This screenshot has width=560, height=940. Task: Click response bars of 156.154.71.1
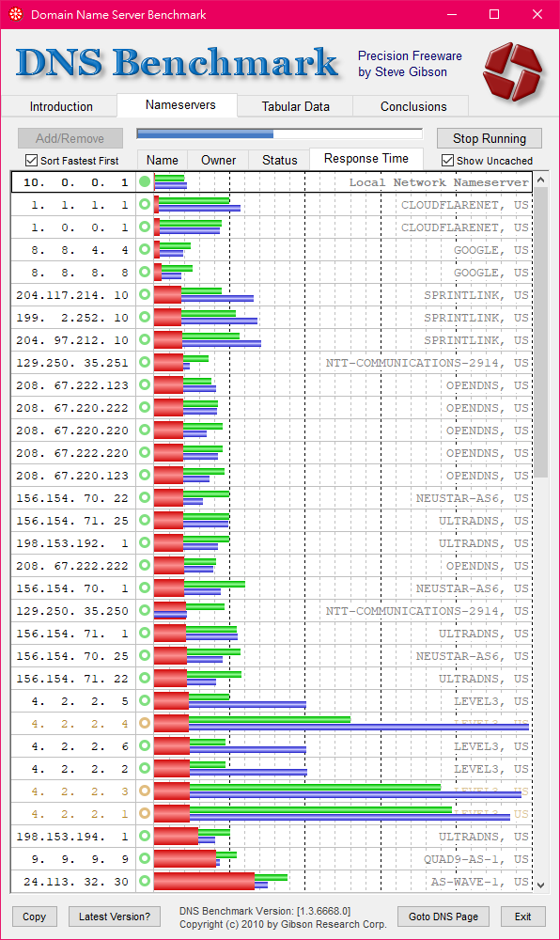click(x=195, y=633)
